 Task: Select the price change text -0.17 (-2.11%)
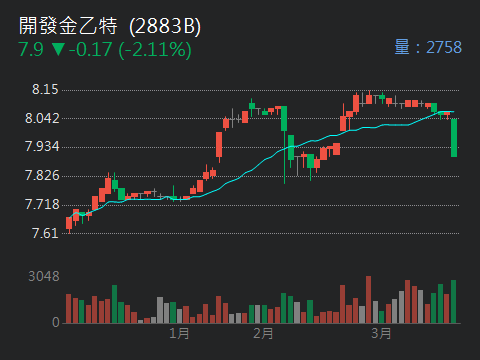pyautogui.click(x=130, y=50)
